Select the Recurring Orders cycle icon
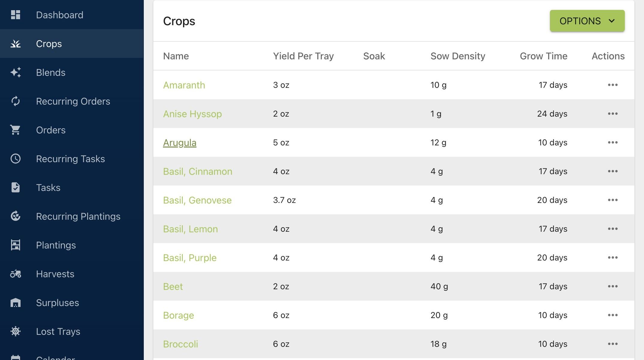 [15, 101]
